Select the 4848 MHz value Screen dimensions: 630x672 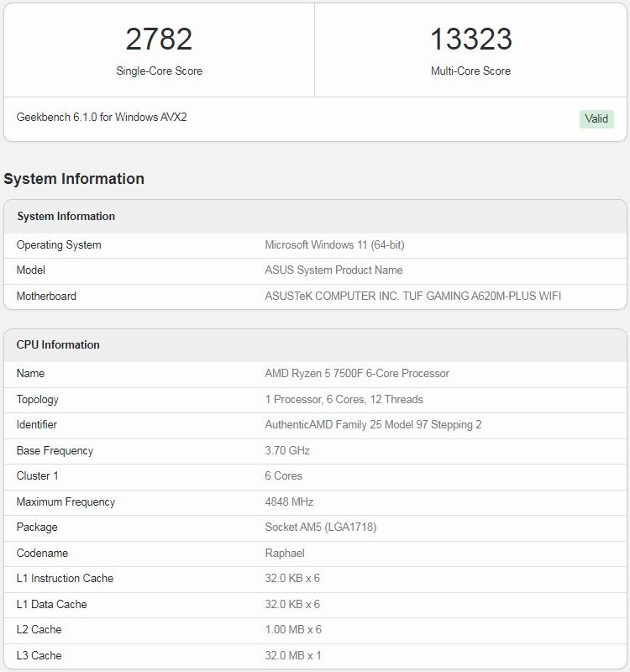(x=289, y=501)
